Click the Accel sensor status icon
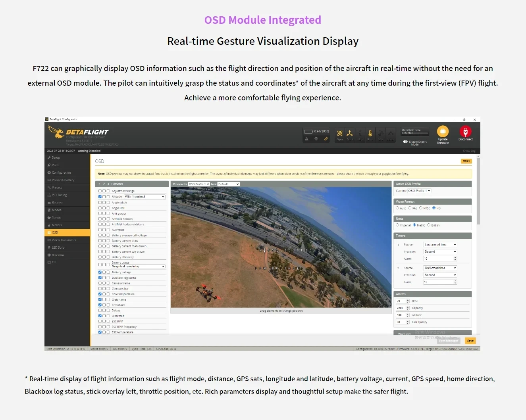This screenshot has width=526, height=420. coord(350,133)
